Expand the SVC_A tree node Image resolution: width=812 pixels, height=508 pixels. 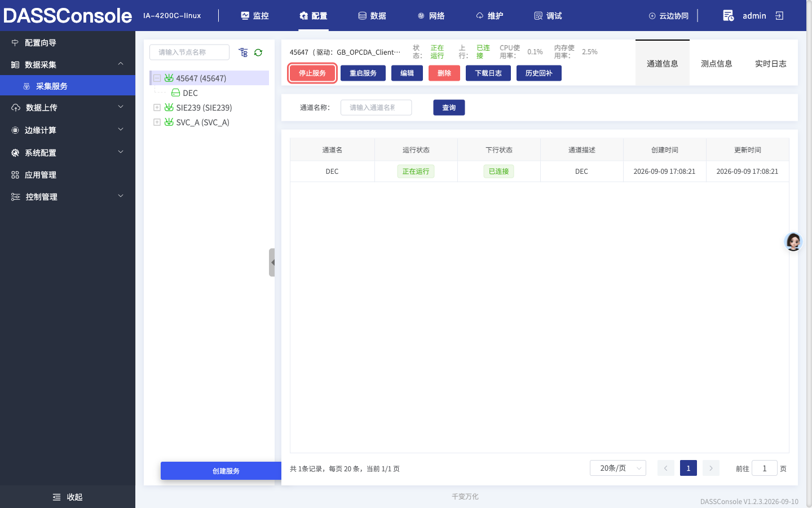(157, 122)
